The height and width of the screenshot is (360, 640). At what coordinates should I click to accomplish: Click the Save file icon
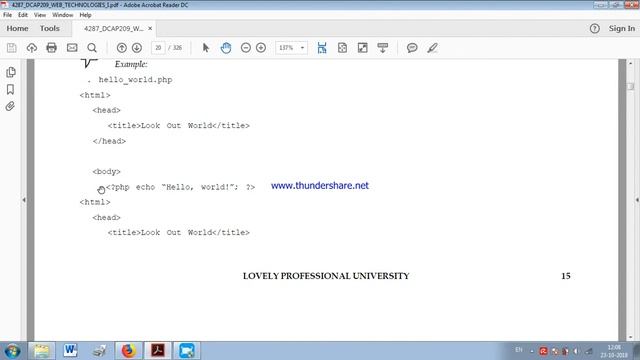click(11, 48)
